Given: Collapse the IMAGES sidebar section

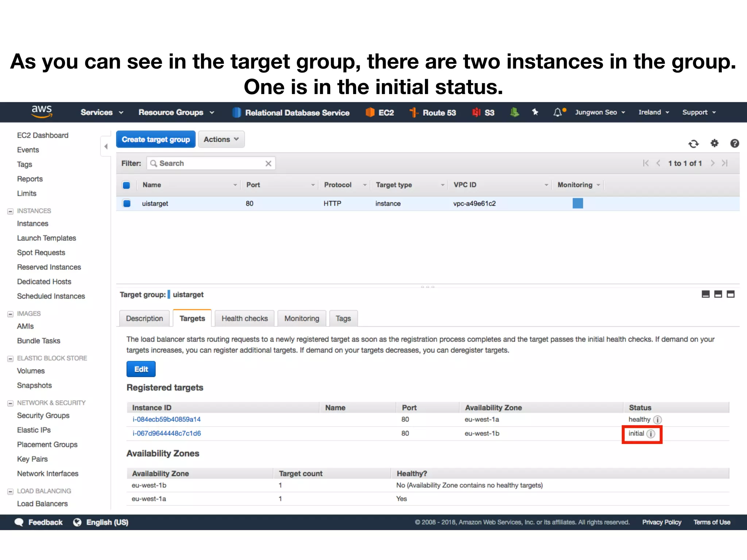Looking at the screenshot, I should click(11, 314).
